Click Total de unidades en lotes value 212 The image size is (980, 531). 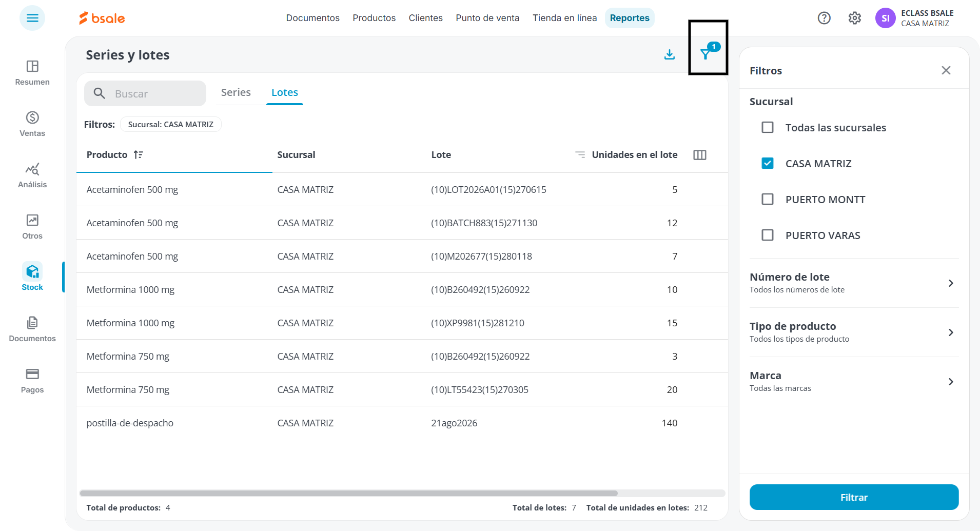click(701, 507)
